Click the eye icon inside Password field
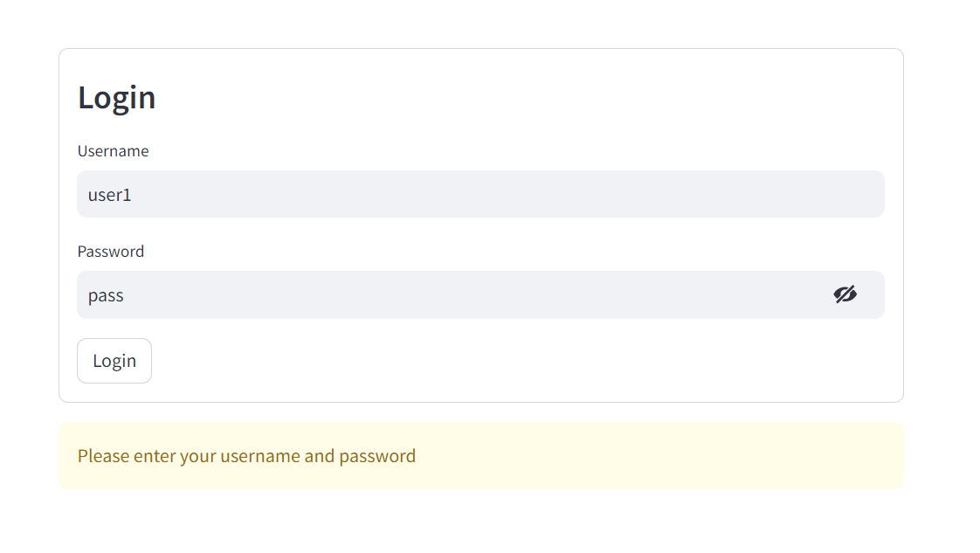Screen dimensions: 980x553 click(845, 294)
